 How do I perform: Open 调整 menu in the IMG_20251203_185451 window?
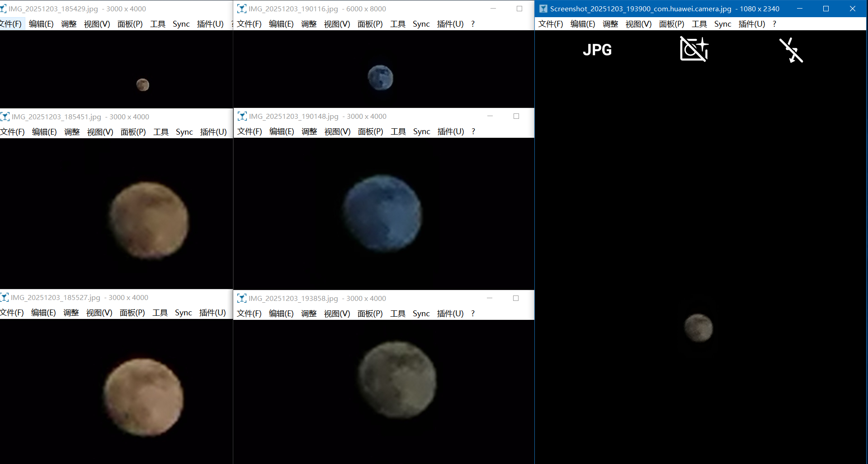click(x=72, y=132)
